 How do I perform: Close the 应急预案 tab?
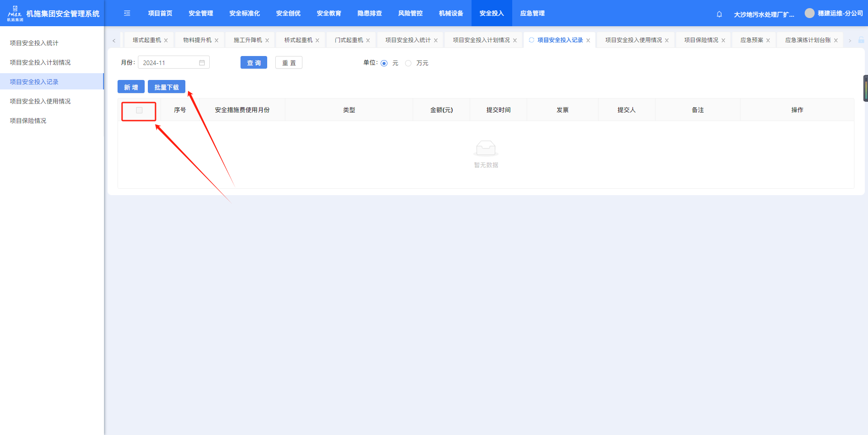[x=768, y=41]
